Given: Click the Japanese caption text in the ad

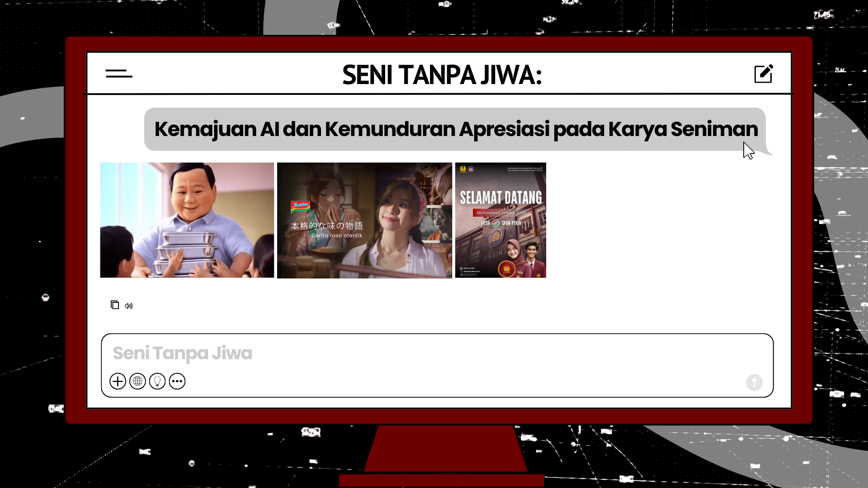Looking at the screenshot, I should (x=326, y=226).
